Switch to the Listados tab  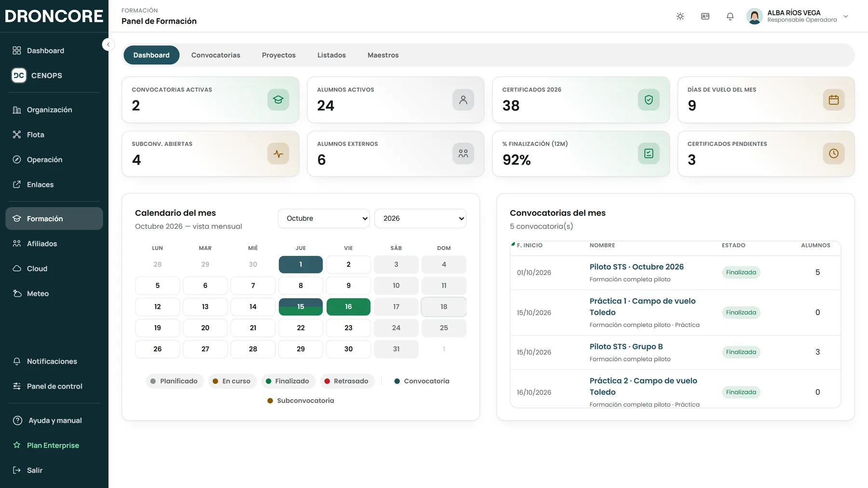331,55
